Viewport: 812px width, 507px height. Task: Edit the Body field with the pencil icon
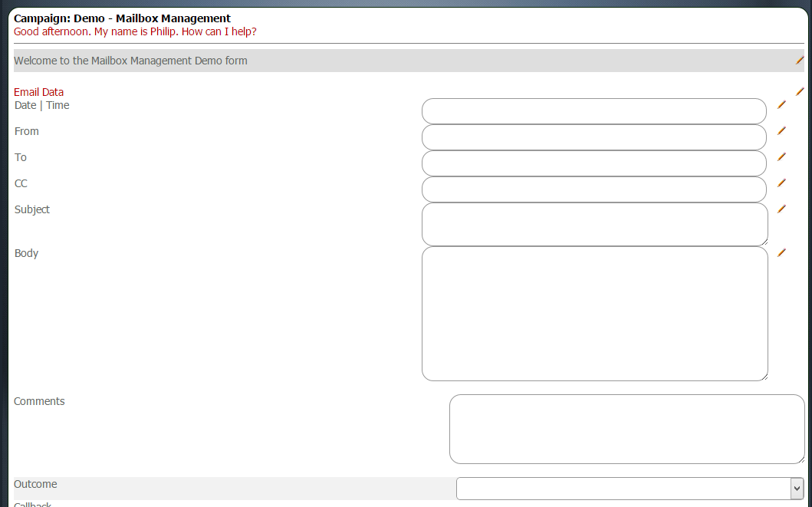(781, 252)
